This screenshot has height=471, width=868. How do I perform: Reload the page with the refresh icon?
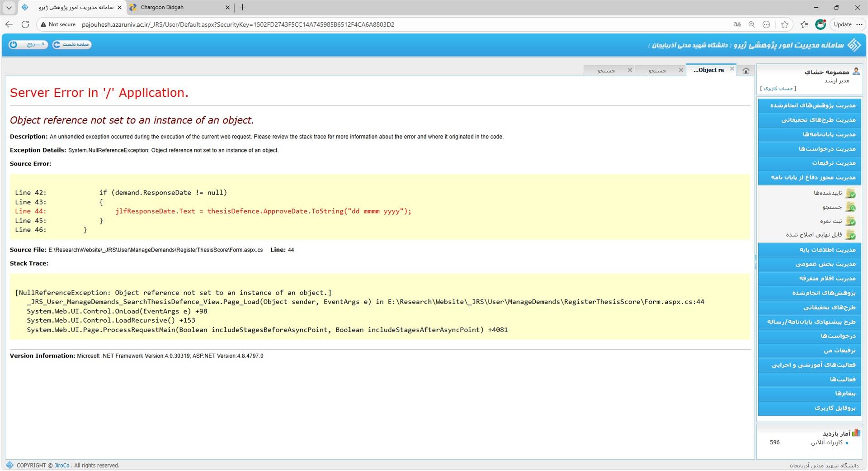tap(25, 24)
